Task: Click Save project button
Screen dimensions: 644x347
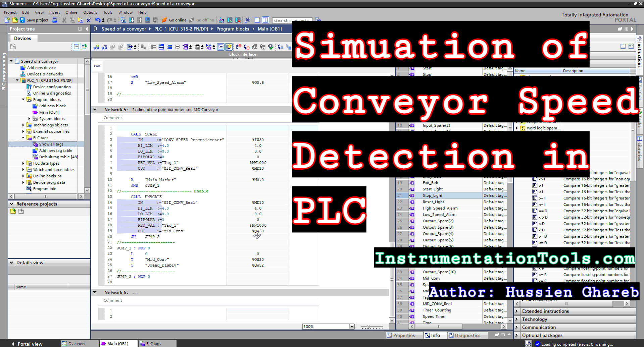Action: [34, 20]
